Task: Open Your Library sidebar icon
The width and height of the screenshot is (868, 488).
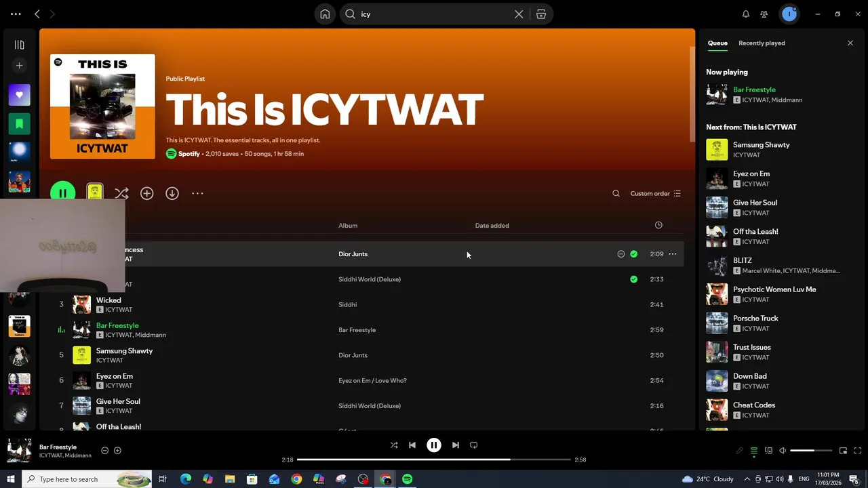Action: click(19, 45)
